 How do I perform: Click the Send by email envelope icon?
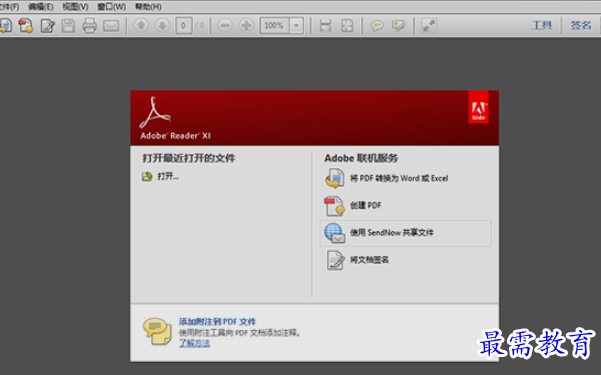[x=111, y=26]
